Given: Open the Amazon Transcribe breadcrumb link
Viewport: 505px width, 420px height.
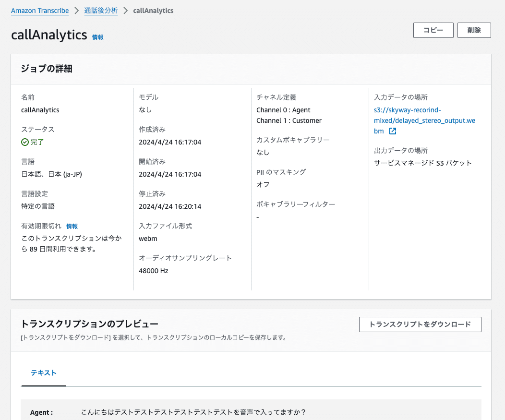Looking at the screenshot, I should [x=40, y=11].
